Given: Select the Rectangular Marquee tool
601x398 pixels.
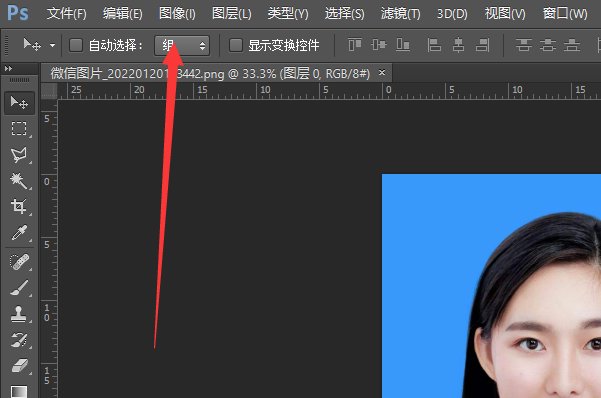Looking at the screenshot, I should [19, 128].
